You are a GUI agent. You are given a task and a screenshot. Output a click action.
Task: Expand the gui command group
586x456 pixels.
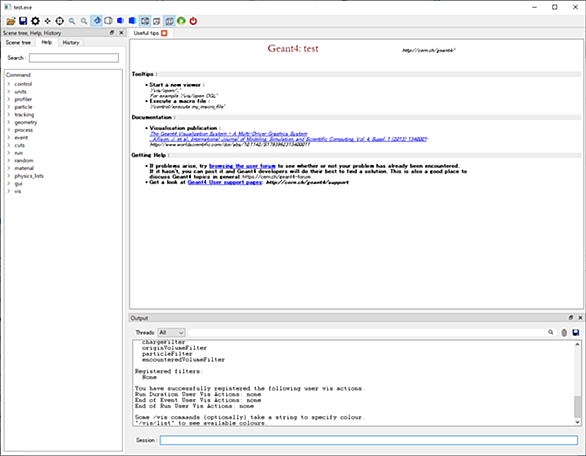click(9, 184)
